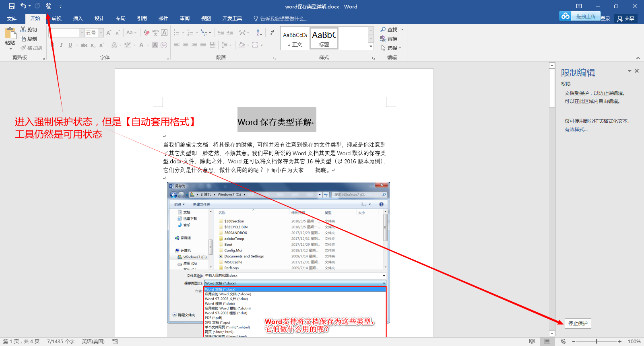Viewport: 644px width, 346px height.
Task: Click the cloud upload (拖拽上传) icon
Action: pyautogui.click(x=566, y=16)
